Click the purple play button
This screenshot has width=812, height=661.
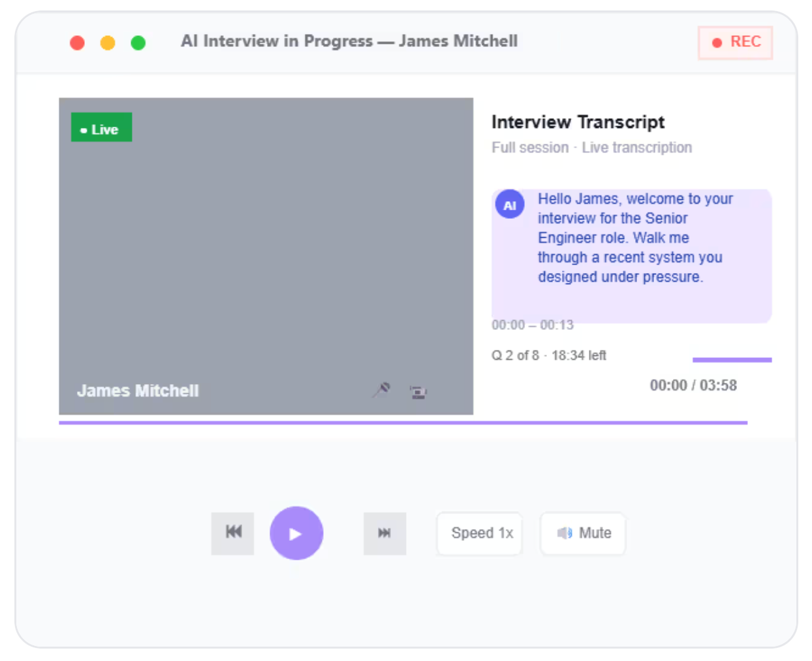[x=296, y=533]
